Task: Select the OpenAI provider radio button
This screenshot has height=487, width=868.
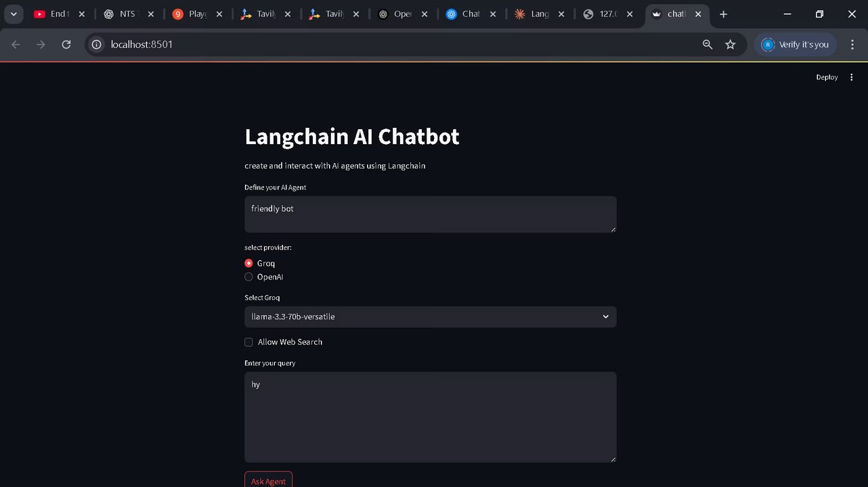Action: (248, 277)
